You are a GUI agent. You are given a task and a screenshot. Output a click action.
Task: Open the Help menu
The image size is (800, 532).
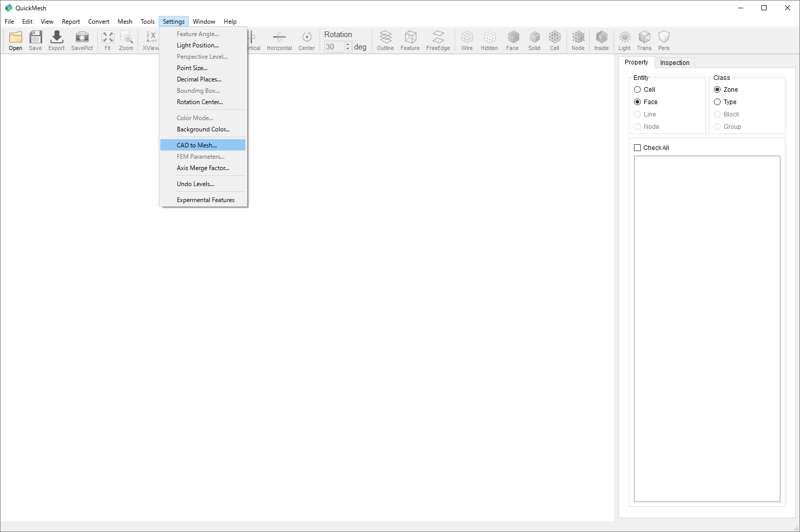(x=230, y=22)
